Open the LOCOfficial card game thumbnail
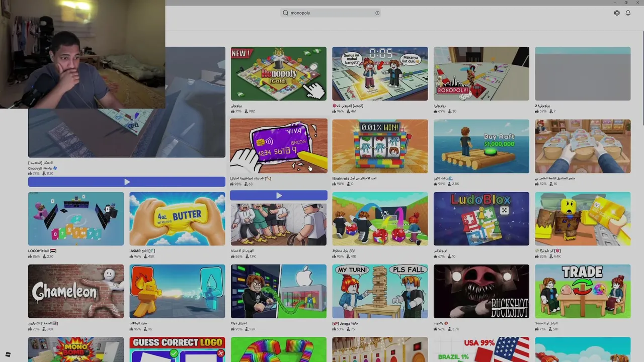644x362 pixels. (x=76, y=219)
